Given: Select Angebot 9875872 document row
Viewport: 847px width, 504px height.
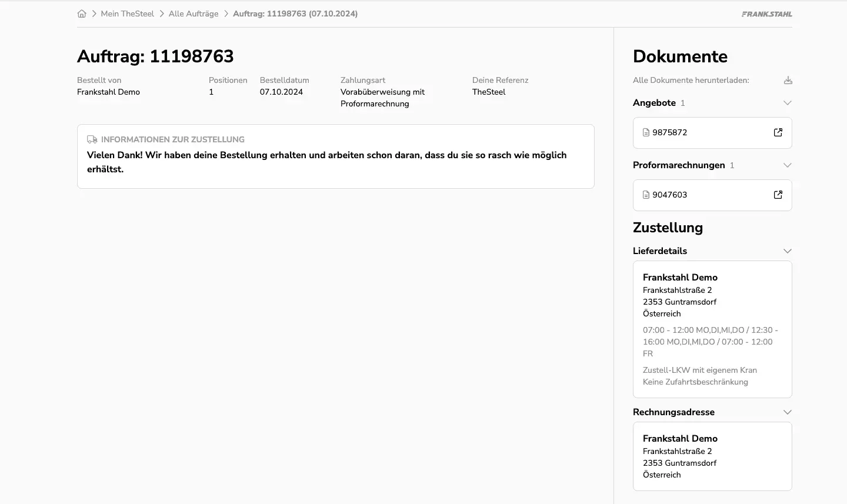Looking at the screenshot, I should coord(712,132).
